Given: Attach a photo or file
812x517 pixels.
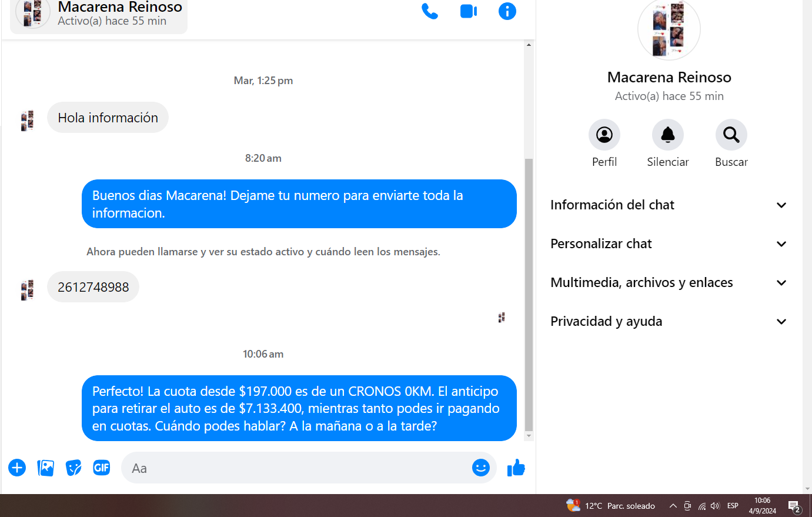Looking at the screenshot, I should (x=45, y=468).
